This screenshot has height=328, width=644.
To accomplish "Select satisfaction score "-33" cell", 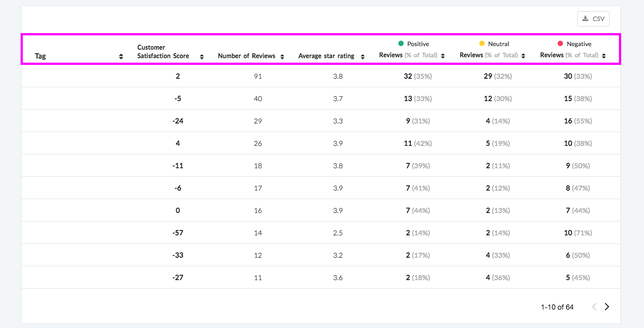I will coord(178,255).
